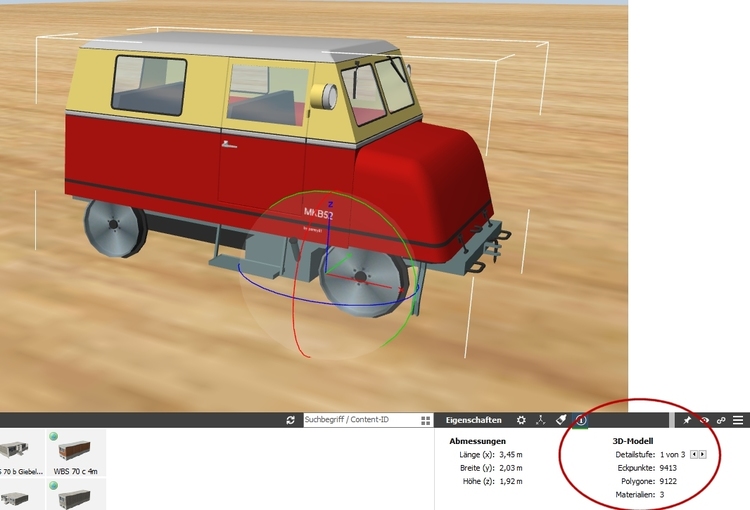Open the paint brush tab in Eigenschaften

click(x=561, y=420)
